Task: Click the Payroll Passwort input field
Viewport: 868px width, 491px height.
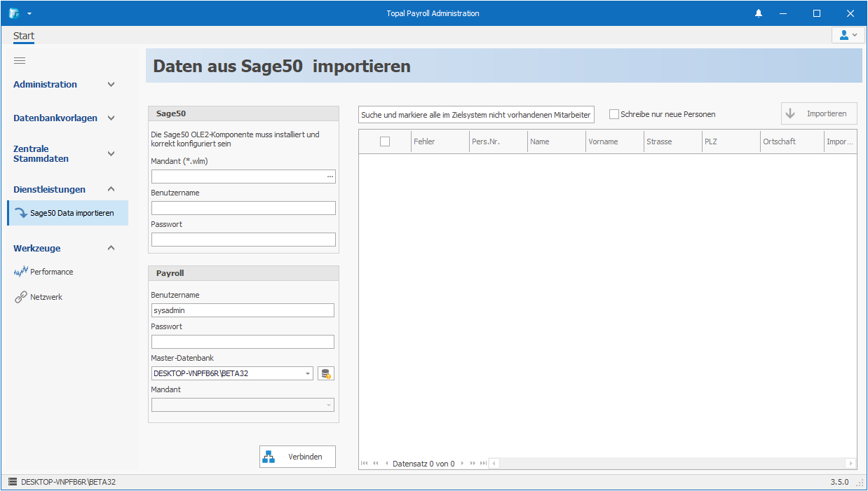Action: pyautogui.click(x=243, y=342)
